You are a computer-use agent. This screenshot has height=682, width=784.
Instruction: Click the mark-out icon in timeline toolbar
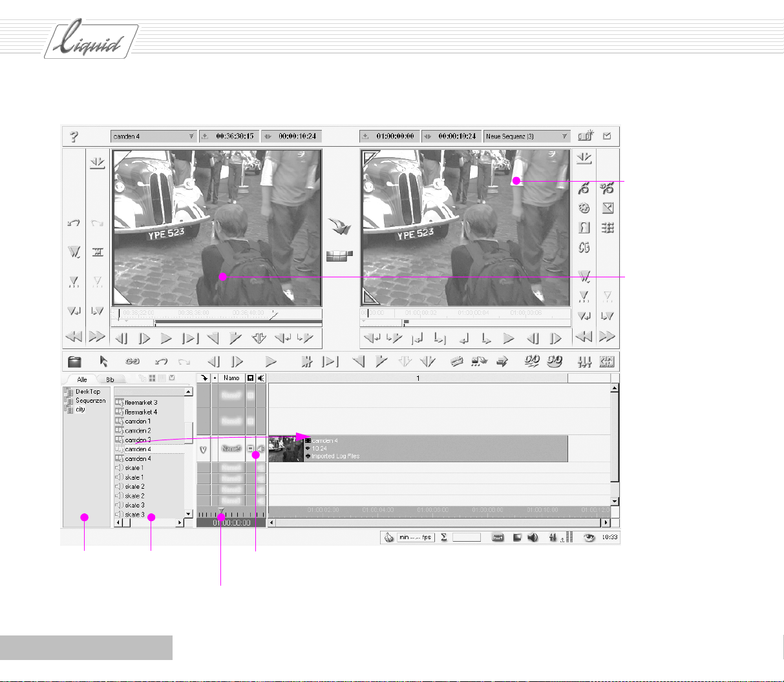point(381,362)
